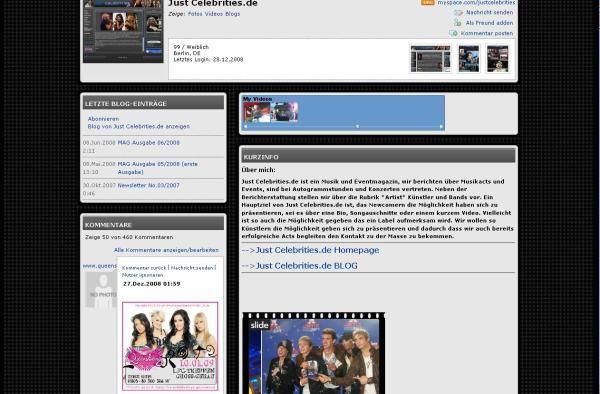
Task: Click the No Photo avatar placeholder
Action: (x=101, y=290)
